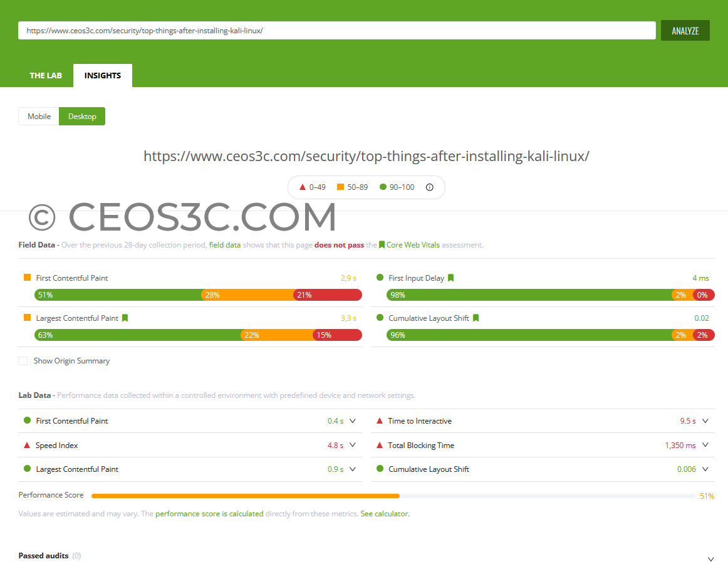The width and height of the screenshot is (728, 579).
Task: Click the page URL heading
Action: 367,156
